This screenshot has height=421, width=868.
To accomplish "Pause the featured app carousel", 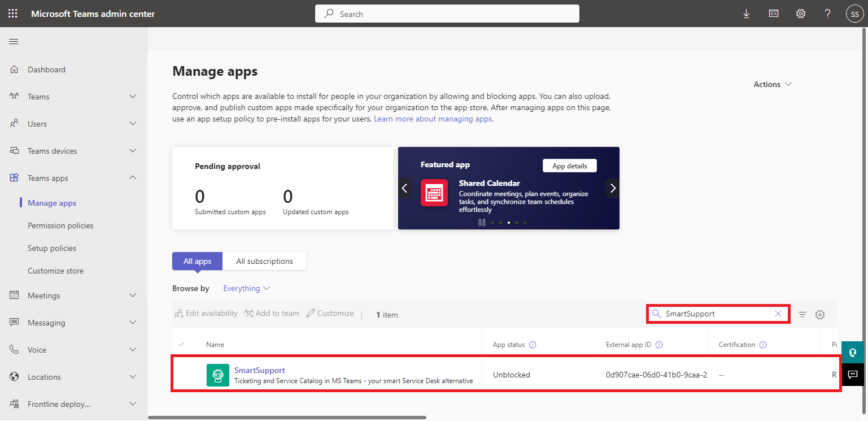I will pyautogui.click(x=482, y=223).
